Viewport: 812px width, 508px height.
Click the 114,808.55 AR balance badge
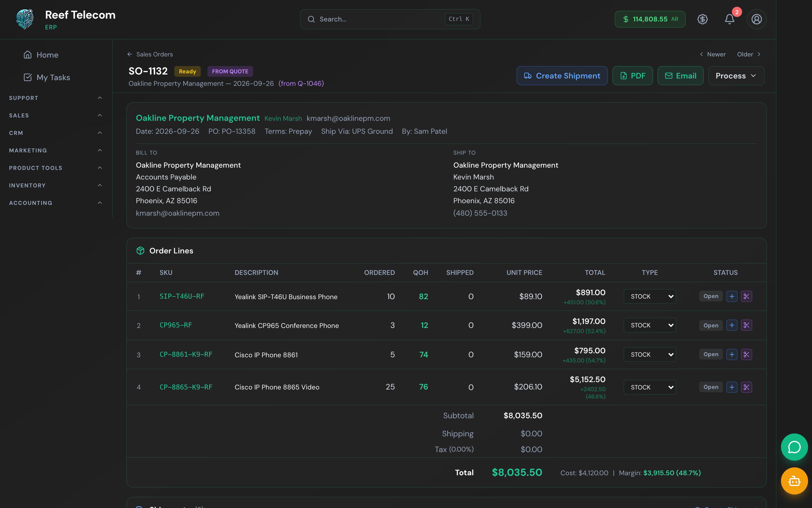[650, 19]
